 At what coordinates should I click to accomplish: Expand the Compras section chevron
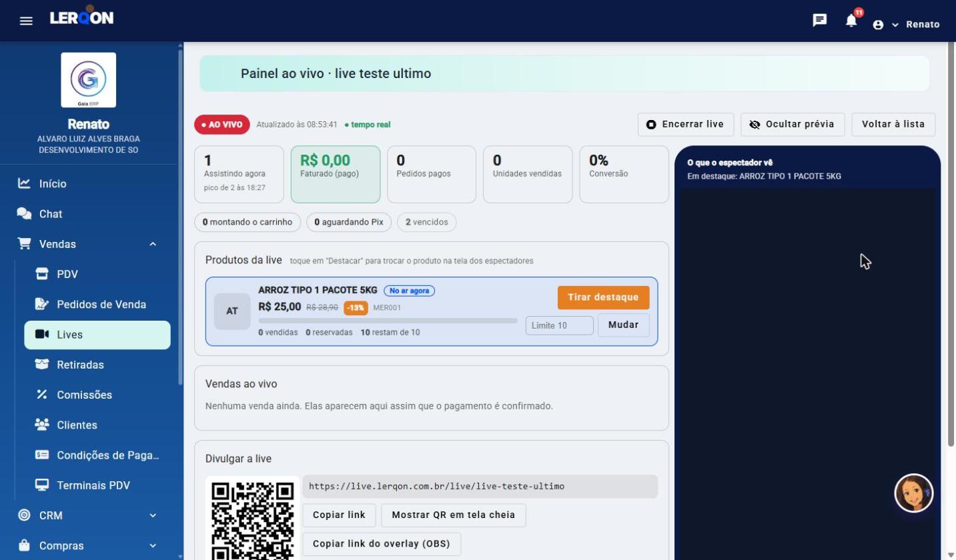153,545
